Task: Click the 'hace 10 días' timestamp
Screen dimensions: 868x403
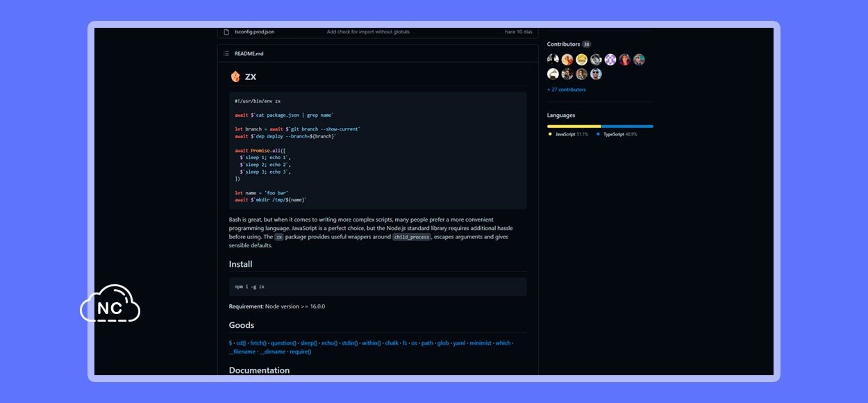Action: pyautogui.click(x=519, y=32)
